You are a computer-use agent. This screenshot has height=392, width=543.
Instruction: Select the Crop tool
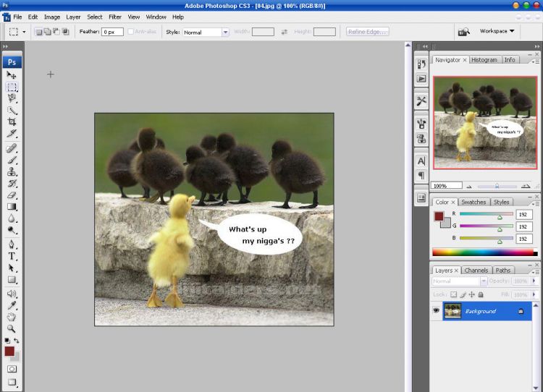(12, 122)
